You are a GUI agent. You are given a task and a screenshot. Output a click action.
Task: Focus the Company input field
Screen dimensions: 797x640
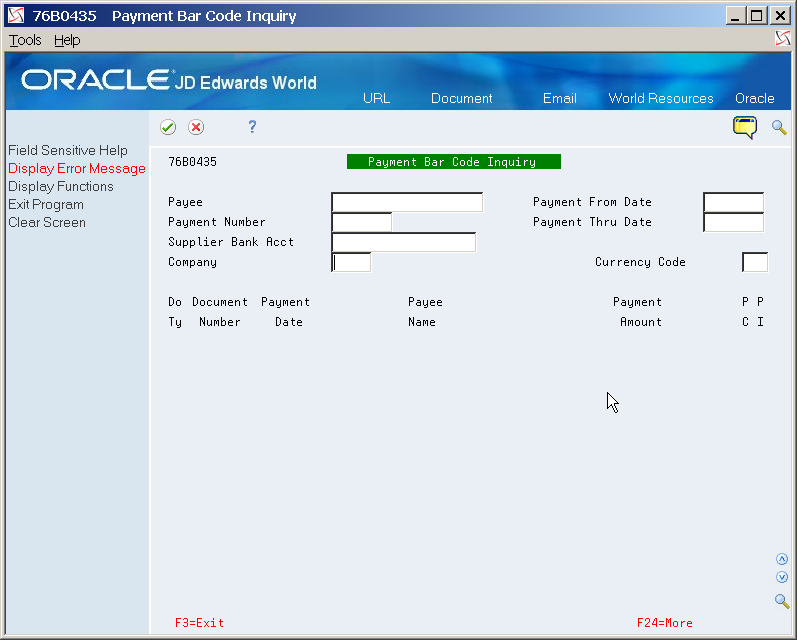click(351, 262)
